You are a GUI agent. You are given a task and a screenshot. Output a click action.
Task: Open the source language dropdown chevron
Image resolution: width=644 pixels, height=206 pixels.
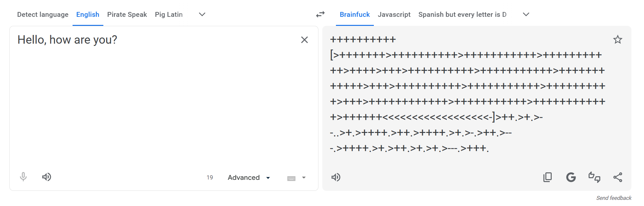coord(201,15)
